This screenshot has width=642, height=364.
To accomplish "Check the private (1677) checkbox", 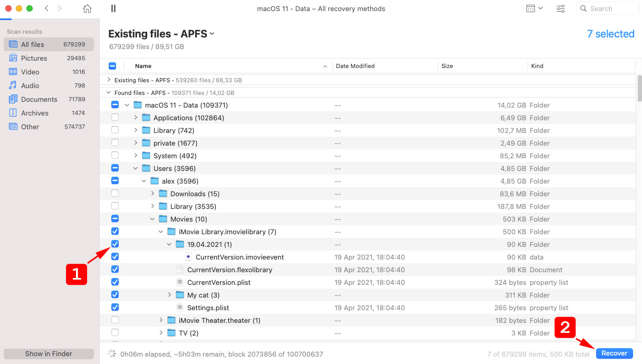I will (x=115, y=143).
